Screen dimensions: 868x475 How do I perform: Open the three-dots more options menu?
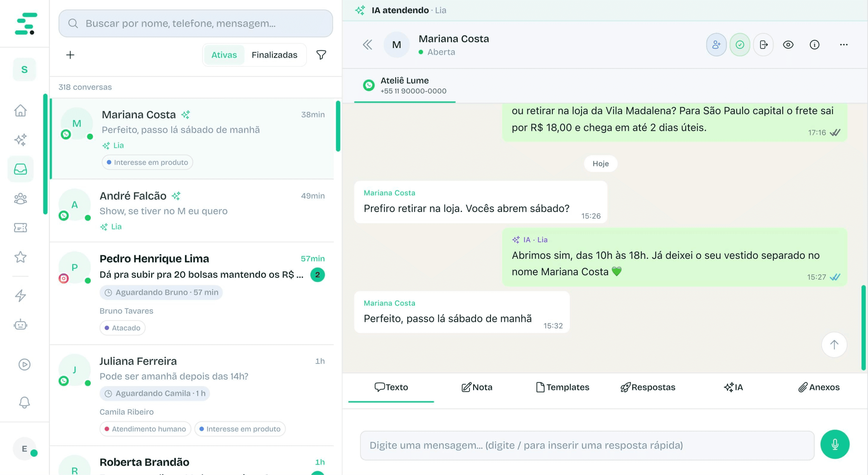point(844,44)
